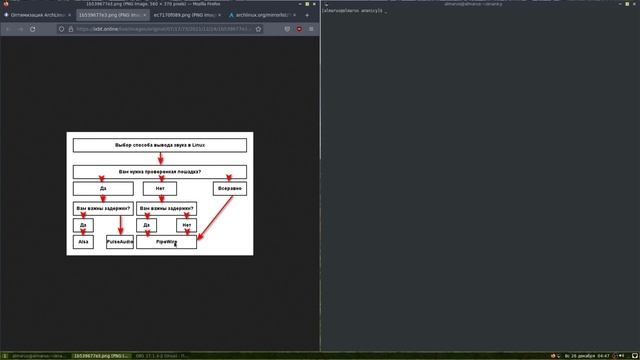The image size is (640, 360).
Task: Click the PulseAudio box in flowchart
Action: pyautogui.click(x=120, y=242)
